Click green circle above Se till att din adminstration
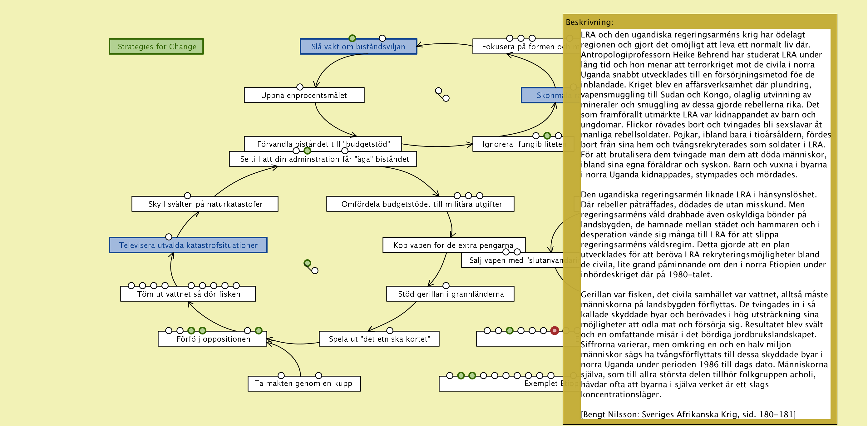 tap(307, 151)
